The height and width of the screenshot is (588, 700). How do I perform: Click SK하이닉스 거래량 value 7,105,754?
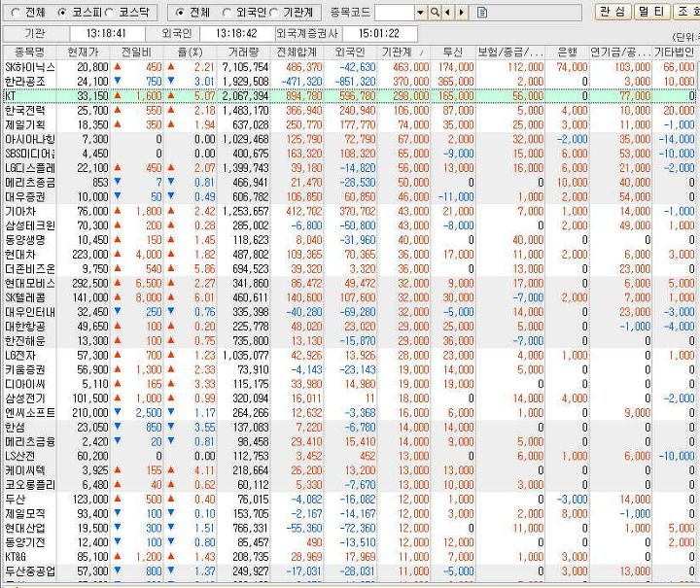(x=246, y=67)
